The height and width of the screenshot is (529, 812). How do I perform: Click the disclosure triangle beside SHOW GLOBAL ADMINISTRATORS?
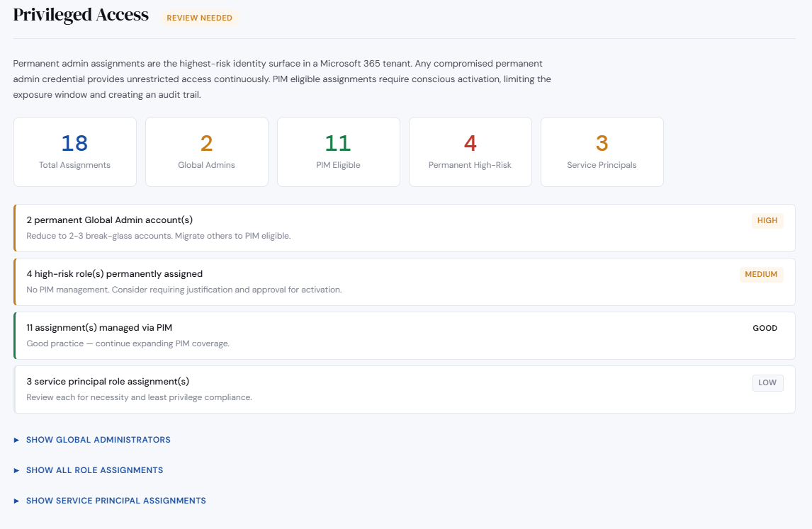16,440
